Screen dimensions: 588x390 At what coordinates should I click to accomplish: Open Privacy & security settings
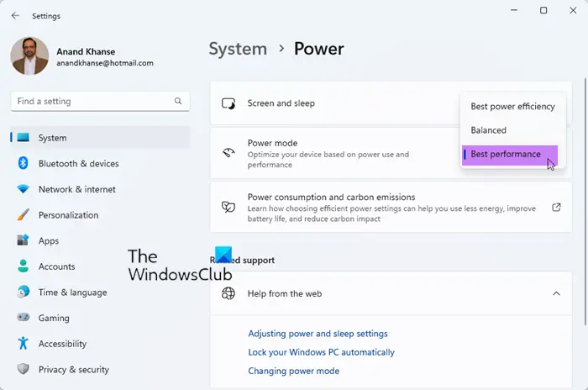(x=100, y=369)
